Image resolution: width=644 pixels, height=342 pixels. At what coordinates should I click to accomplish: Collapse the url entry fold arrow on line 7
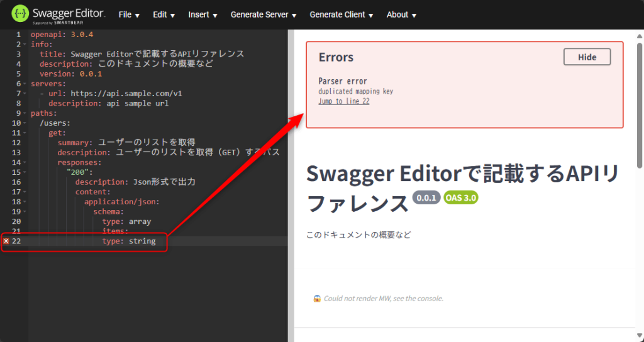25,94
